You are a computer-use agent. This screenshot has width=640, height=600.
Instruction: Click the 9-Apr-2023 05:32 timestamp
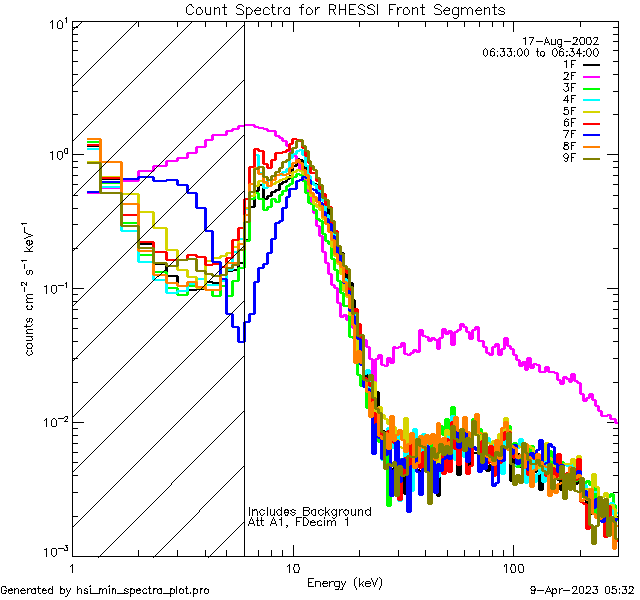point(581,590)
